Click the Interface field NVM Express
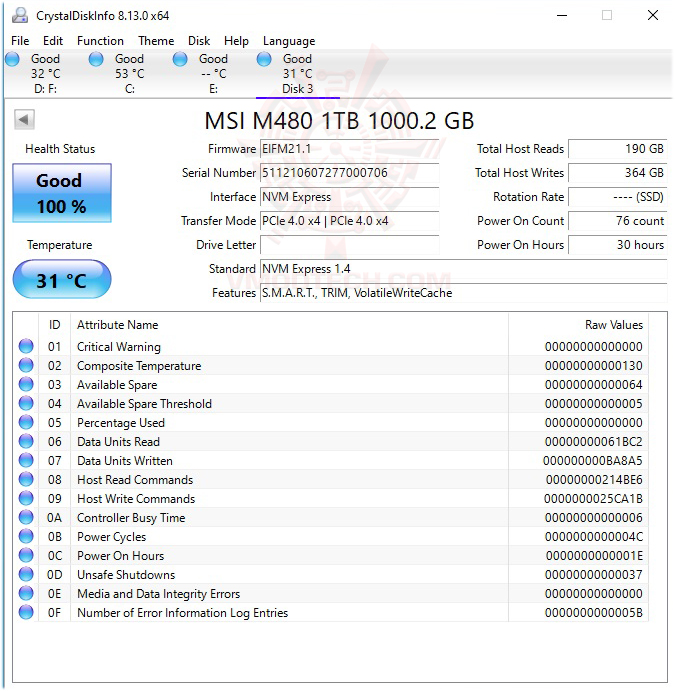The width and height of the screenshot is (675, 691). 349,197
